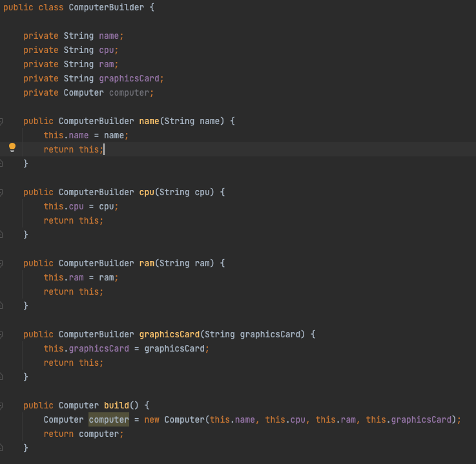476x464 pixels.
Task: Click the line 'this.ram = ram;'
Action: coord(81,277)
